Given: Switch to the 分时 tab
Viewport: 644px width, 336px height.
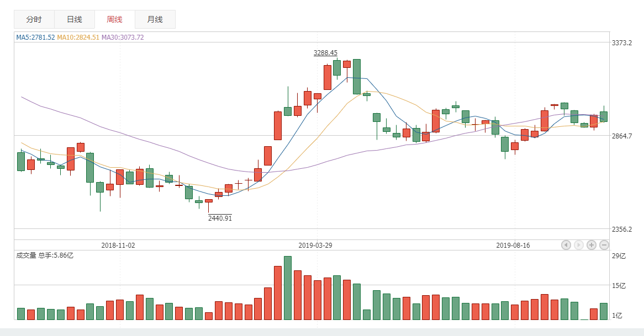Looking at the screenshot, I should (x=34, y=19).
